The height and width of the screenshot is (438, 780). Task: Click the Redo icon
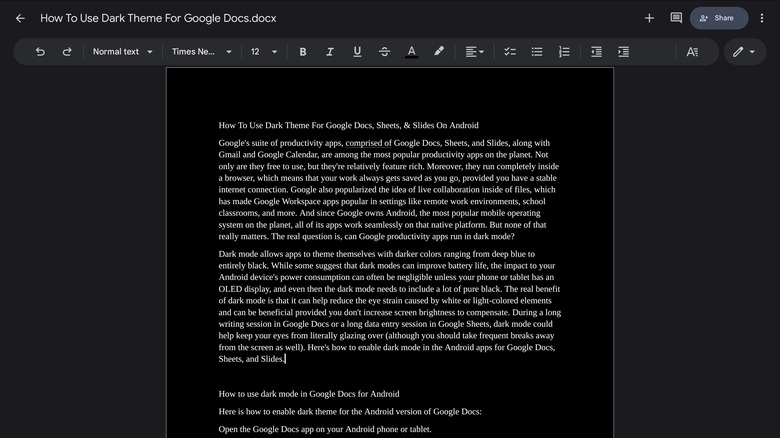pos(67,52)
